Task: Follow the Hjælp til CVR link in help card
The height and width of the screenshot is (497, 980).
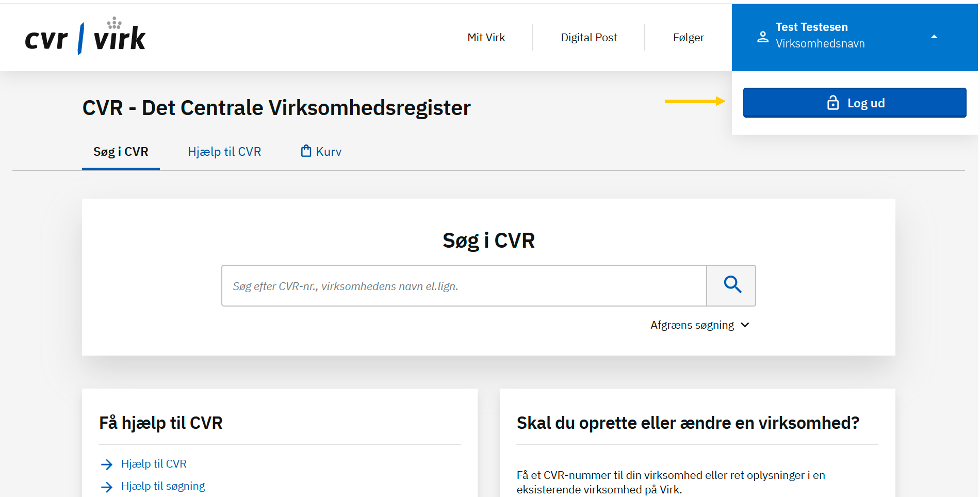Action: click(154, 464)
